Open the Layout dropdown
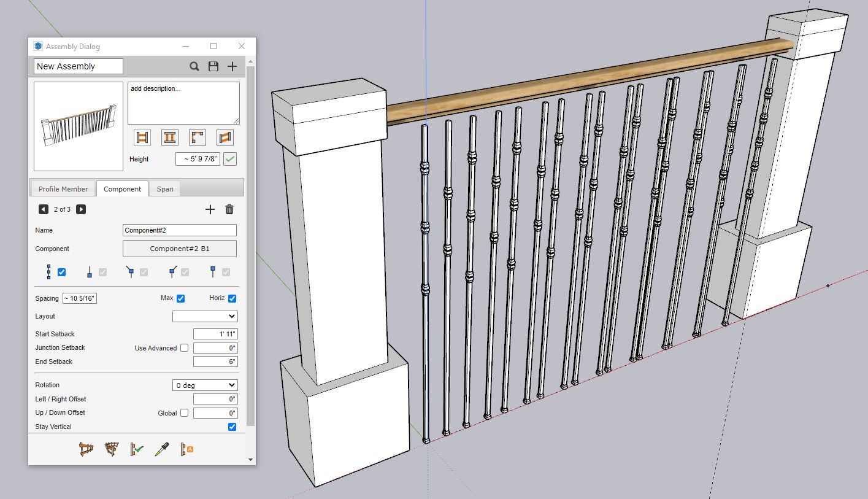The width and height of the screenshot is (868, 499). tap(205, 316)
